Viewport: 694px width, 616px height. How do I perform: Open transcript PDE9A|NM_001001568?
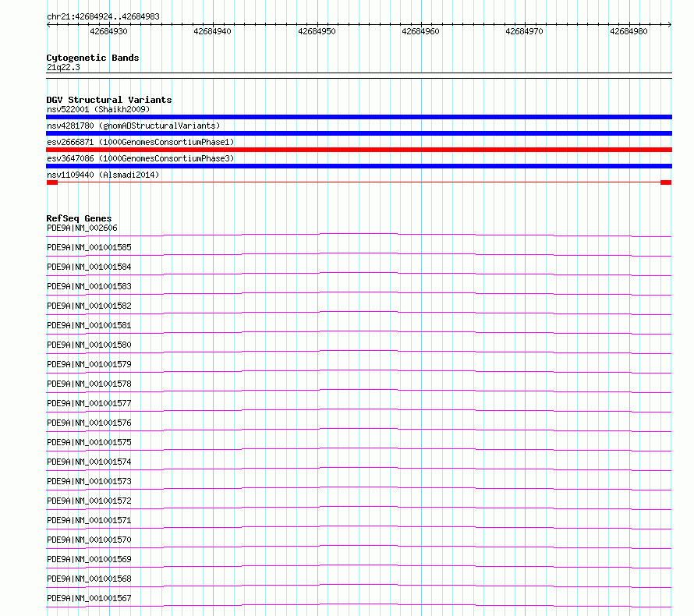coord(89,579)
